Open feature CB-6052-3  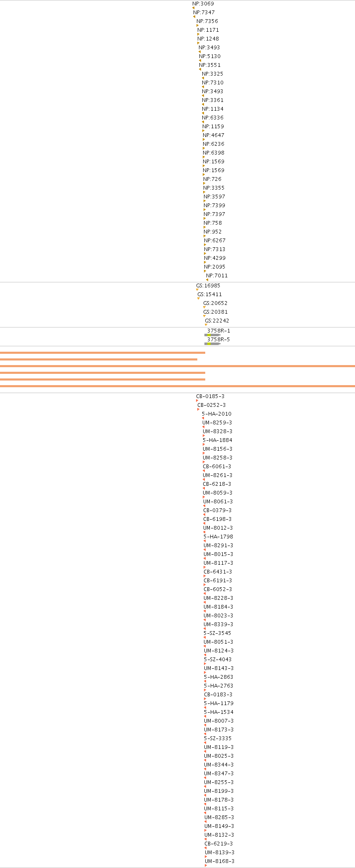[218, 589]
